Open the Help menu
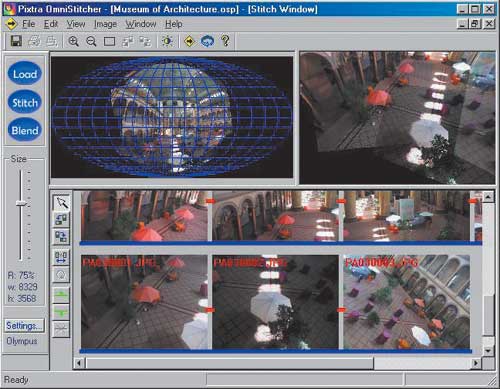The width and height of the screenshot is (500, 389). coord(174,24)
